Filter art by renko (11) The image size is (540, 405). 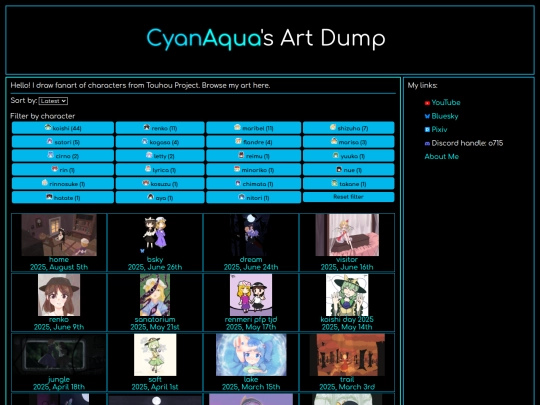(160, 128)
